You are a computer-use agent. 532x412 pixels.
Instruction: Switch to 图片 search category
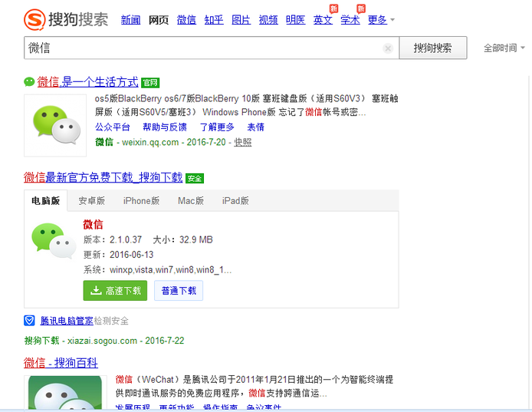[241, 20]
